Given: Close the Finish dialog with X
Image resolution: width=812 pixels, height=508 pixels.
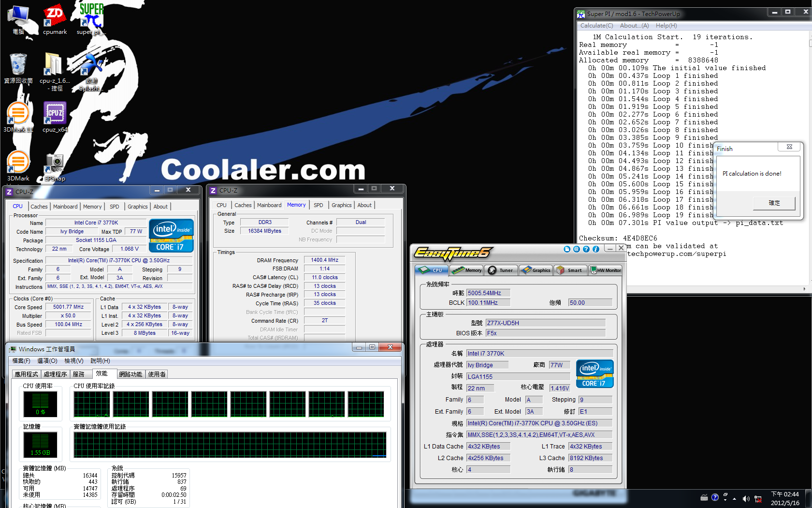Looking at the screenshot, I should [x=789, y=147].
